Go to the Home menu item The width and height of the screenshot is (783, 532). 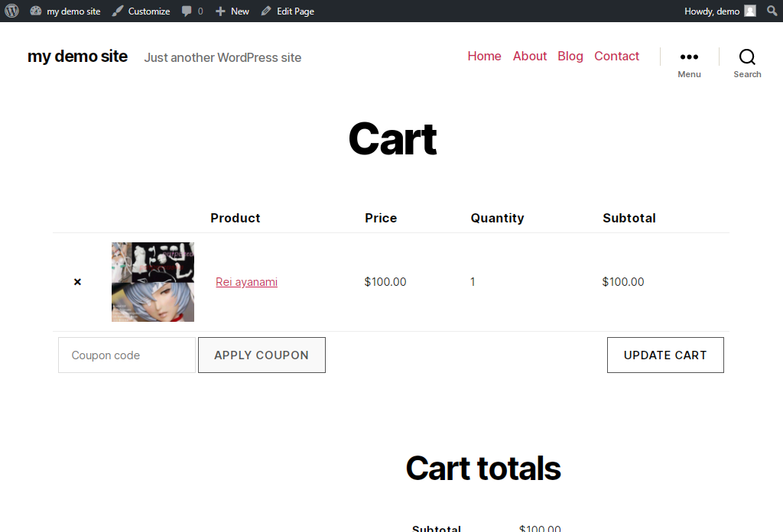[484, 56]
